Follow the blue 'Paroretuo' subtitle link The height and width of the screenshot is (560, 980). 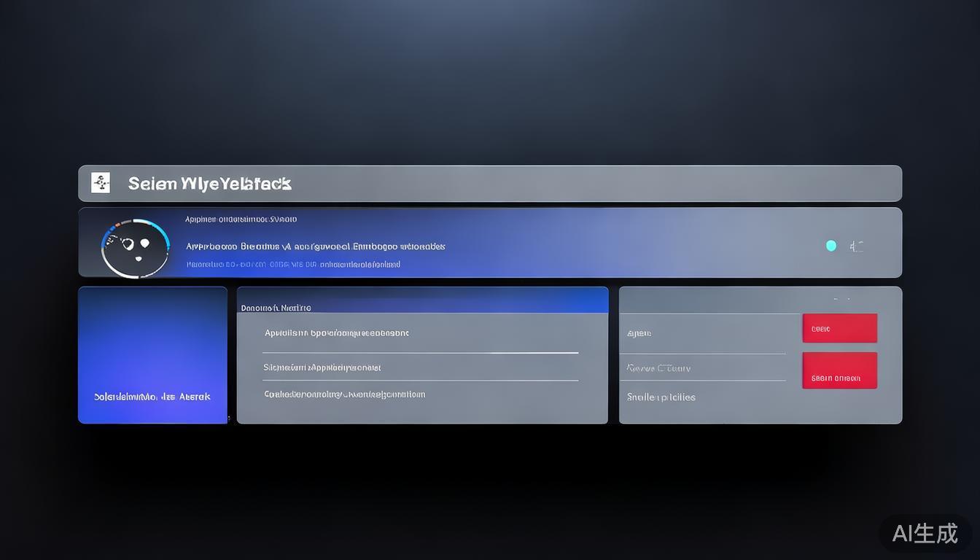[293, 265]
